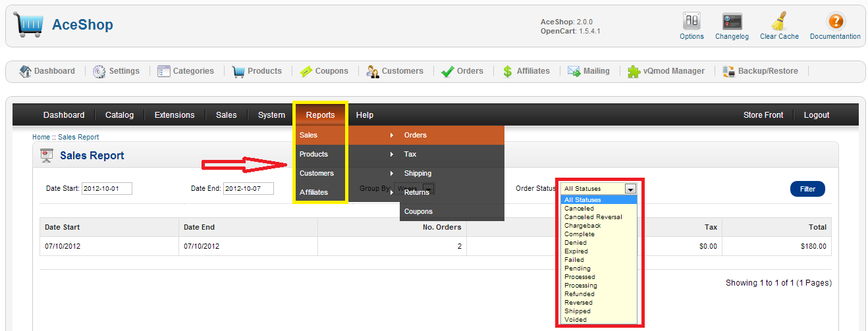868x331 pixels.
Task: Select All Statuses in the status list
Action: coord(599,200)
